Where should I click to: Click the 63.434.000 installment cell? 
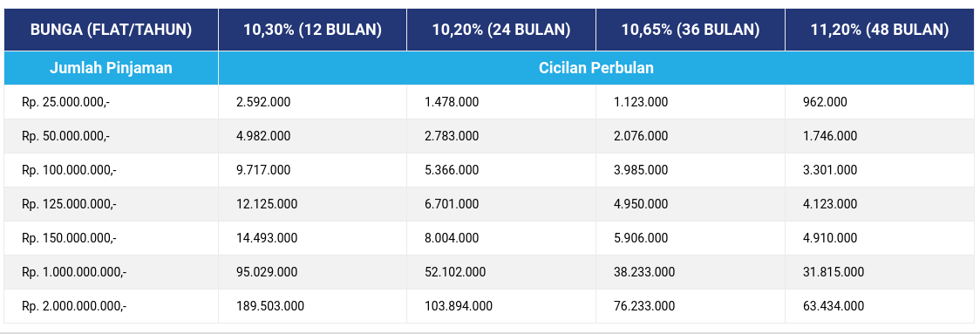(x=880, y=306)
